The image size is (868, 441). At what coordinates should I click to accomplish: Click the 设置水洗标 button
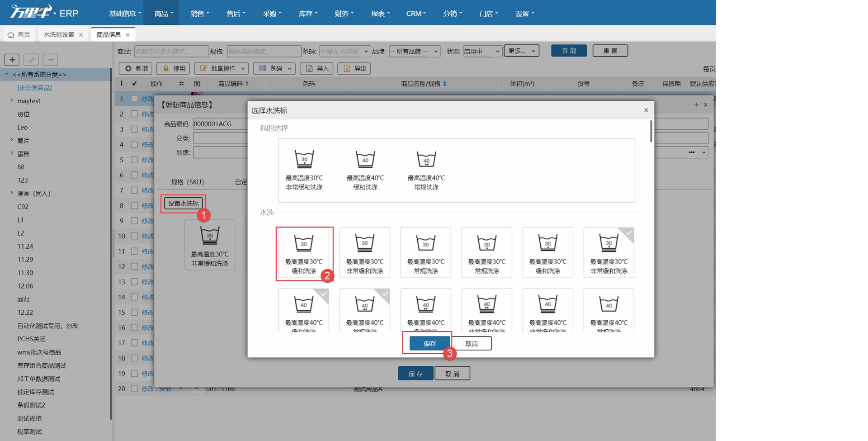pos(183,204)
